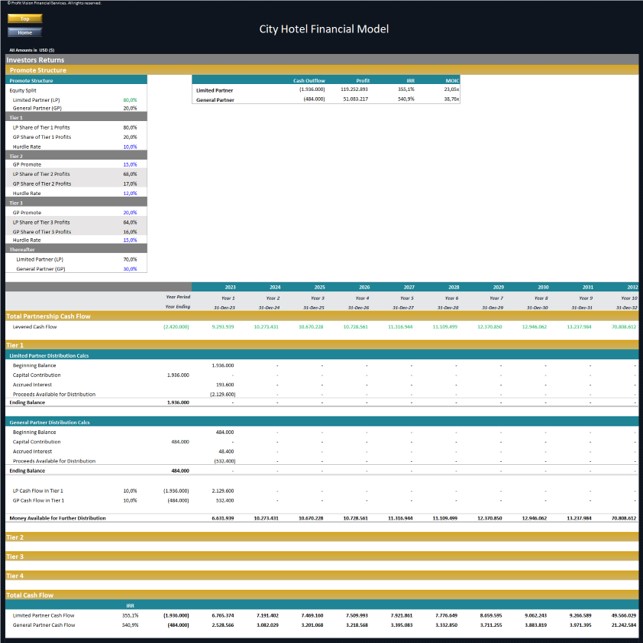Screen dimensions: 643x643
Task: Select General Partner Year 1 cash flow 2.528.566
Action: [x=223, y=625]
